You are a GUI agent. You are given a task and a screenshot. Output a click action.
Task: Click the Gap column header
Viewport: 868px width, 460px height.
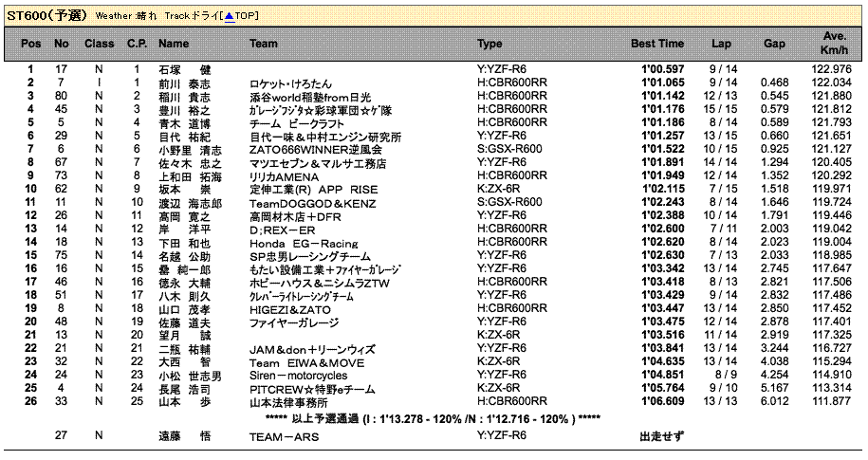pyautogui.click(x=774, y=44)
